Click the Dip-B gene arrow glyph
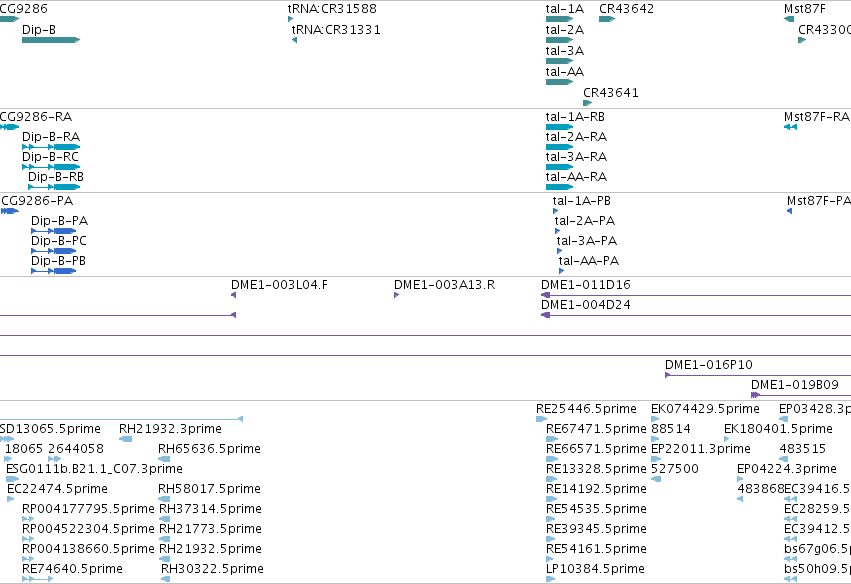851x584 pixels. click(51, 40)
